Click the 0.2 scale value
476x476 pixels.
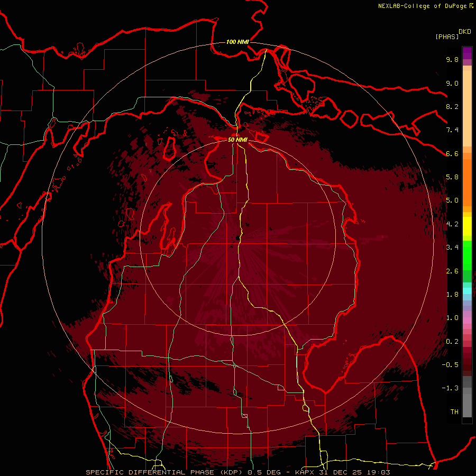(452, 342)
